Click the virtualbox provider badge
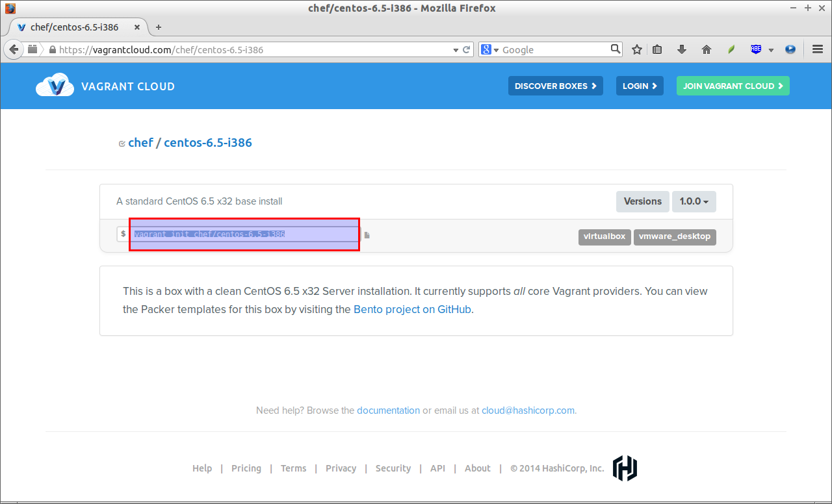Screen dimensions: 832x504 (x=604, y=236)
